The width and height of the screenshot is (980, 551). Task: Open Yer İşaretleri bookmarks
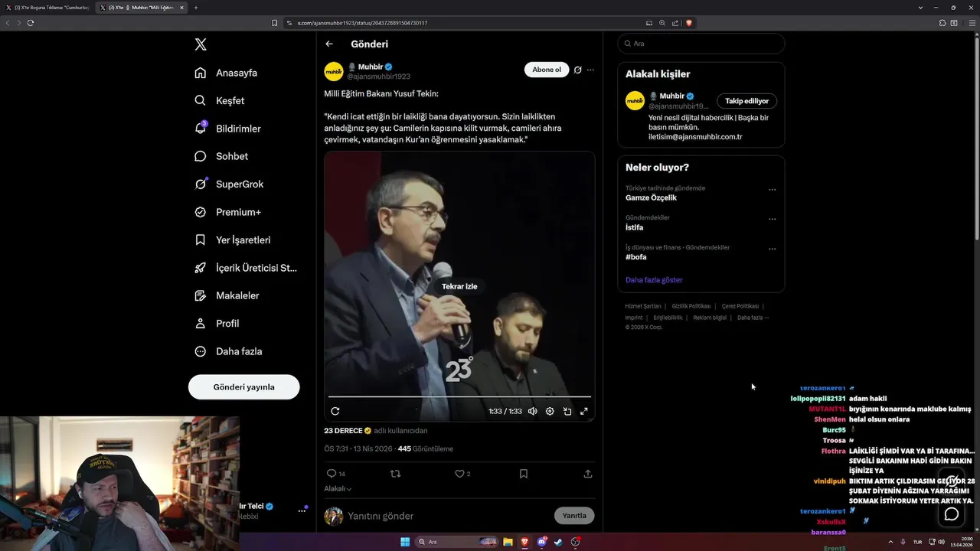pos(233,240)
